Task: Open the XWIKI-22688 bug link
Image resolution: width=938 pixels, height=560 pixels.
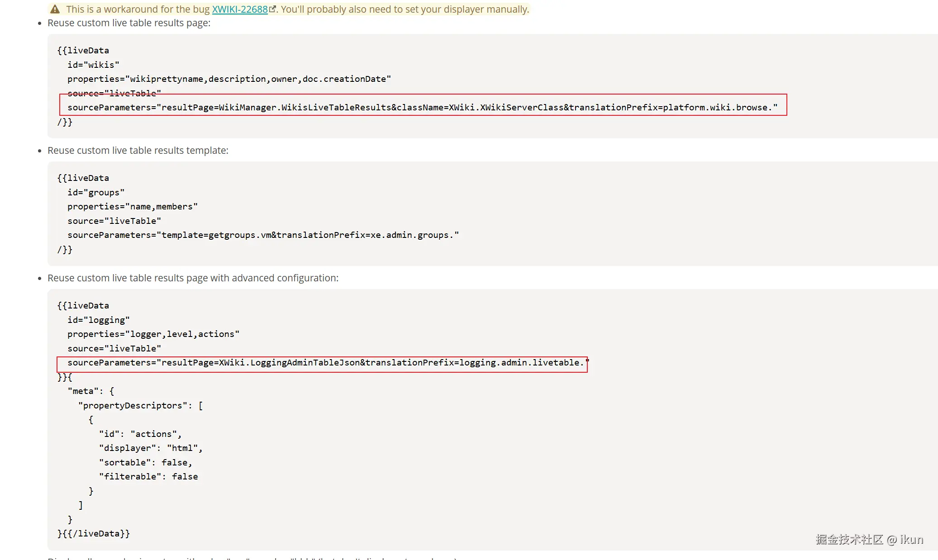Action: tap(240, 9)
